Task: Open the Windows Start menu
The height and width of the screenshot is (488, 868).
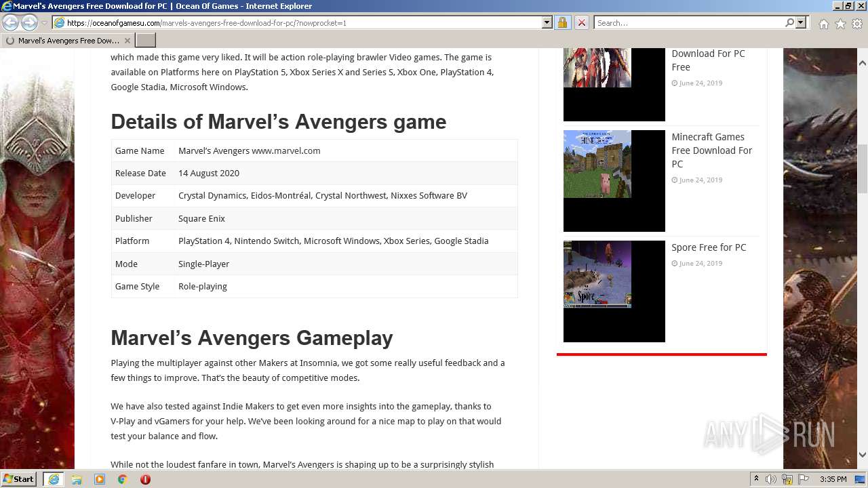Action: click(19, 479)
